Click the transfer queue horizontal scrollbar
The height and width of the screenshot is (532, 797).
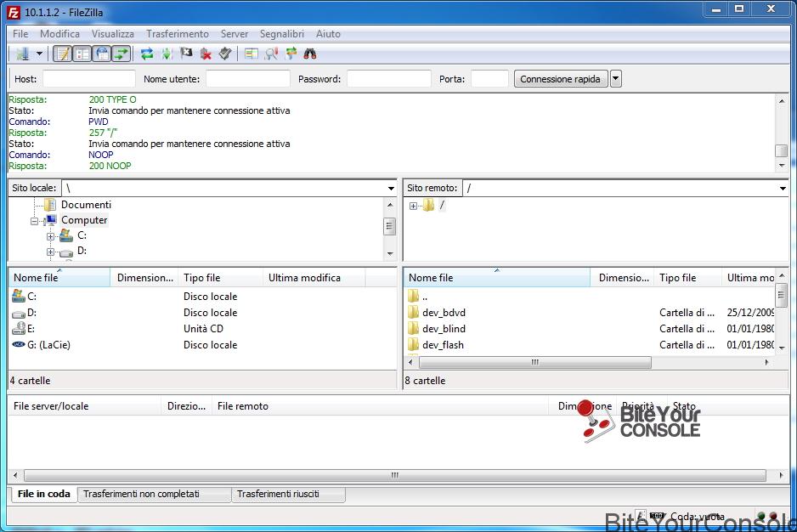pyautogui.click(x=395, y=476)
